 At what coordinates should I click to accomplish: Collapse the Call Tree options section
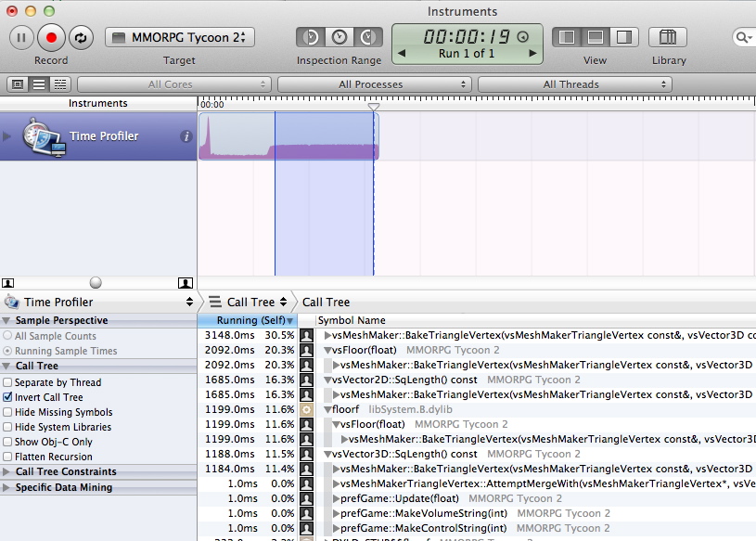point(6,366)
